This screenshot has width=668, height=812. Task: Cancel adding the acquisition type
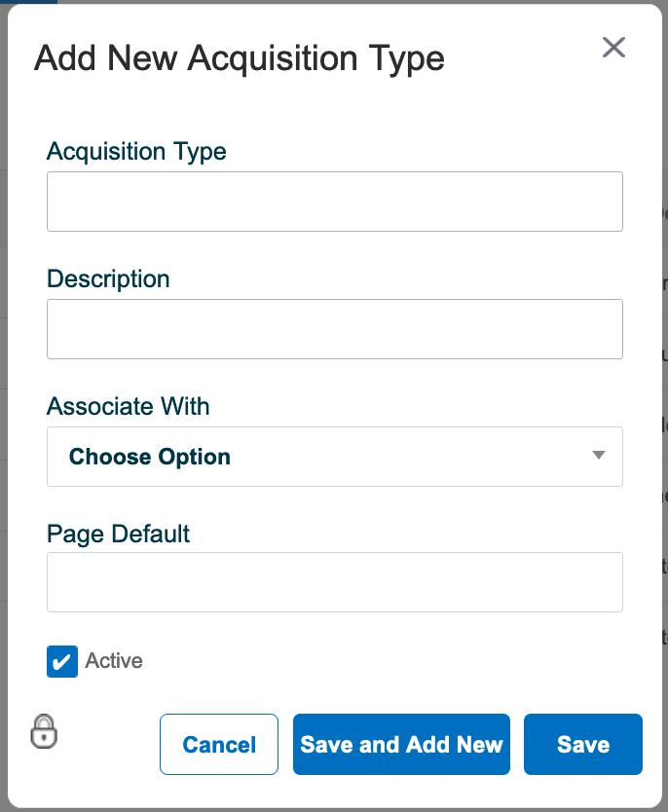(219, 744)
